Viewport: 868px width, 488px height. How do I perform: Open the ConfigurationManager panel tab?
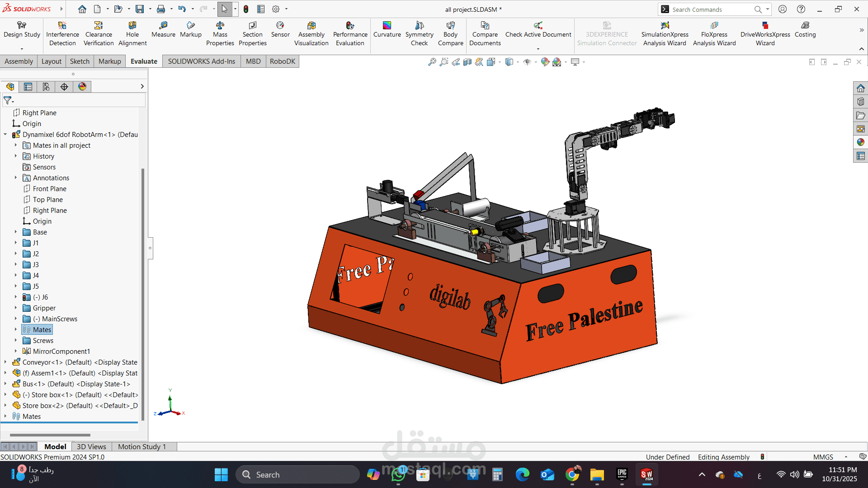[46, 87]
